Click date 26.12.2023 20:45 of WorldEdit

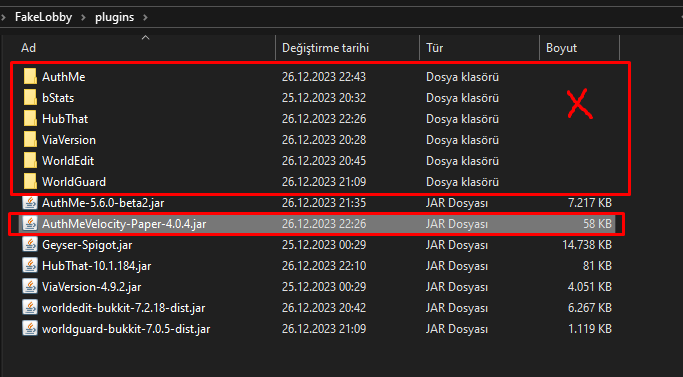pyautogui.click(x=324, y=161)
